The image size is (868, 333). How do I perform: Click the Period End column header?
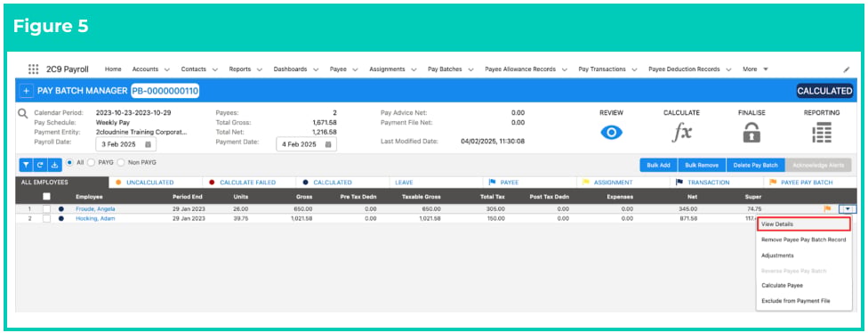tap(187, 197)
